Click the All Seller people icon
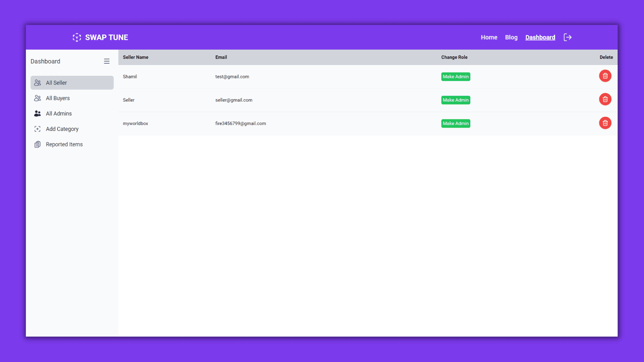This screenshot has height=362, width=644. [38, 83]
